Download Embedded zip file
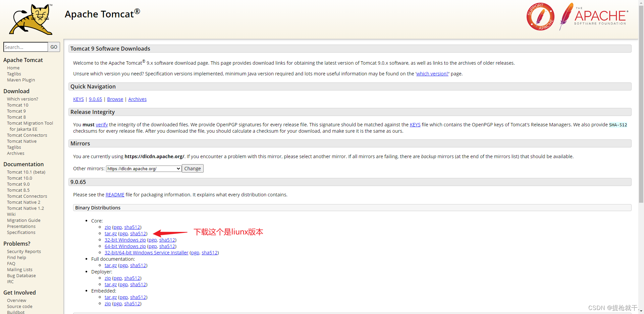644x314 pixels. click(x=108, y=304)
